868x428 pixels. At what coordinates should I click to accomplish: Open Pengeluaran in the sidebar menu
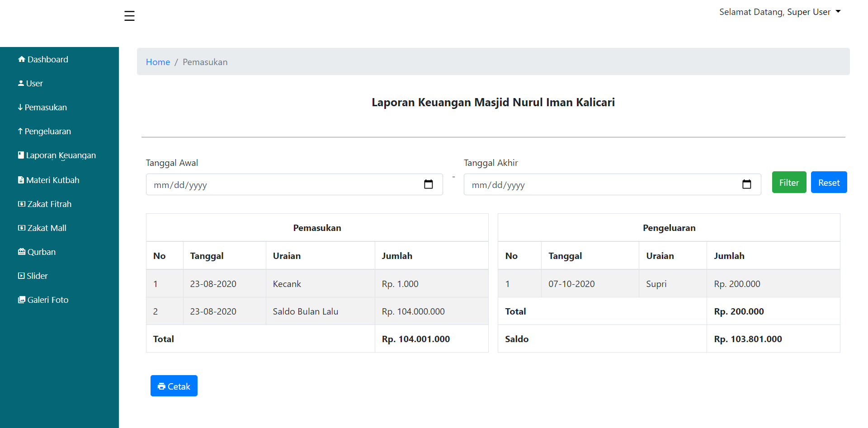[x=47, y=132]
